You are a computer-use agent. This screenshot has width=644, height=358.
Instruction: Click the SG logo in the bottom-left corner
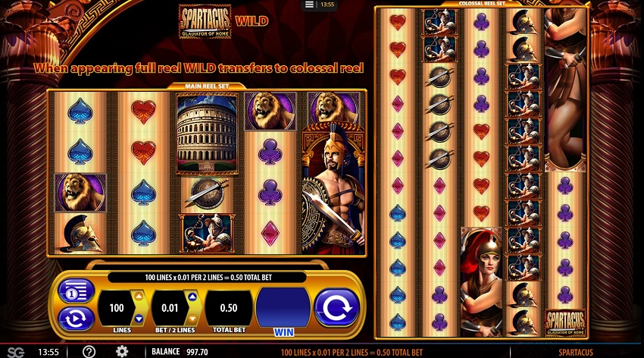pos(16,352)
